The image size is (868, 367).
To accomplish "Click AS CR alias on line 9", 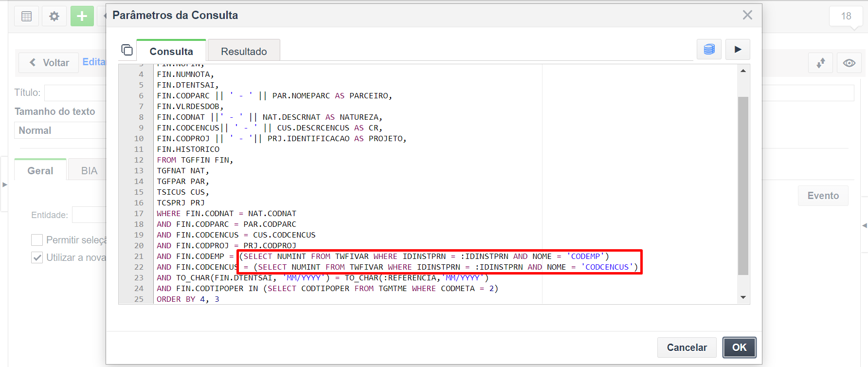I will pyautogui.click(x=368, y=128).
